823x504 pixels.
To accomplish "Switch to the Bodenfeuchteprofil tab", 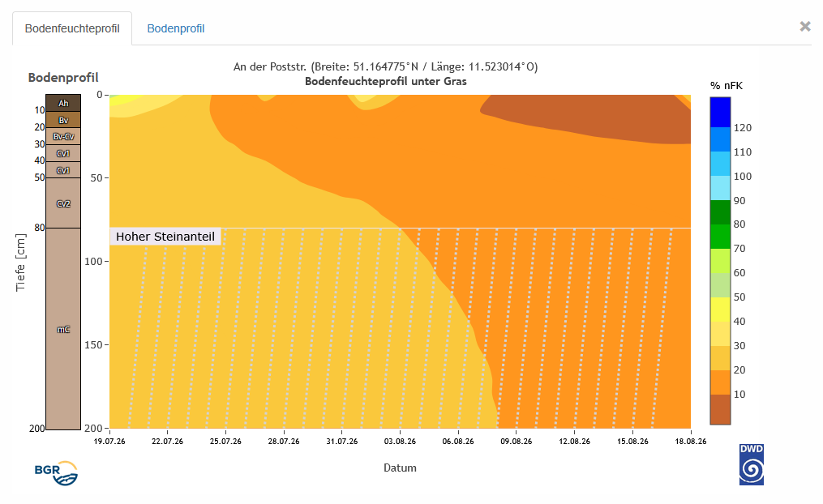I will pyautogui.click(x=72, y=28).
